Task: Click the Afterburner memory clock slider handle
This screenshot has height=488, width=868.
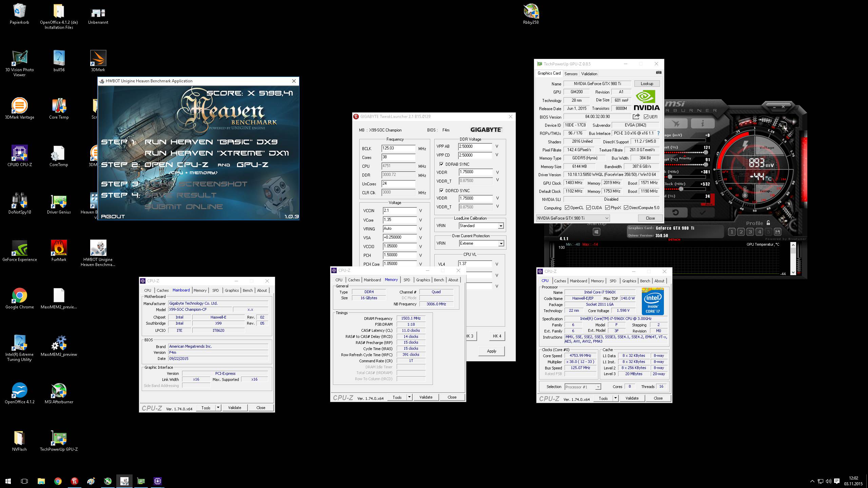Action: point(681,189)
